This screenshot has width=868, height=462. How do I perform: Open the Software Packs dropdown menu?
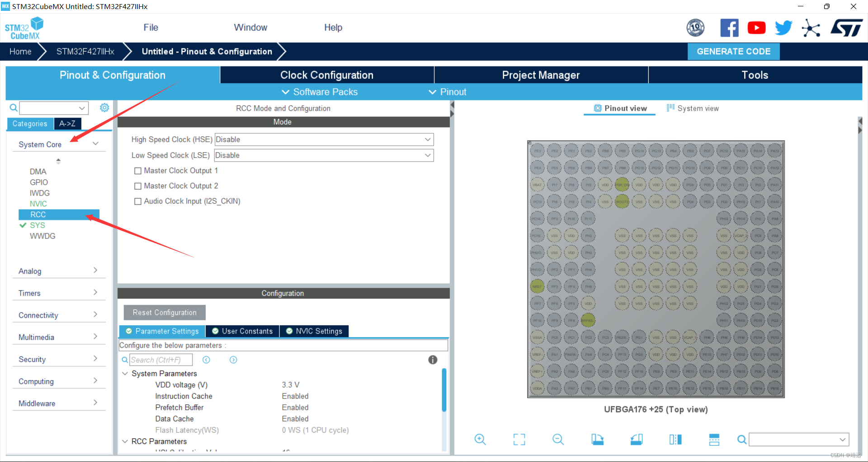point(320,92)
